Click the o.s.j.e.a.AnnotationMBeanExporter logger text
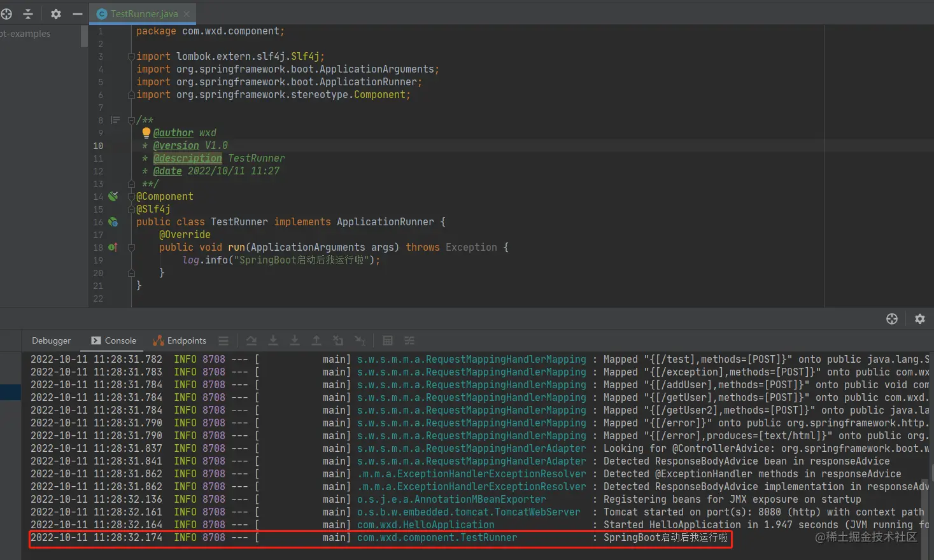The image size is (934, 560). pos(451,500)
